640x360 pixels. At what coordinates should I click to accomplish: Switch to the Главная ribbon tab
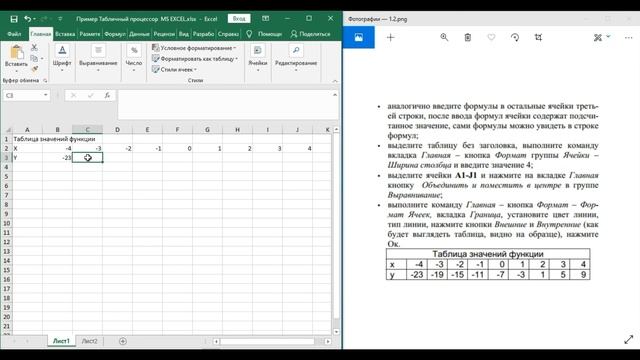coord(41,34)
